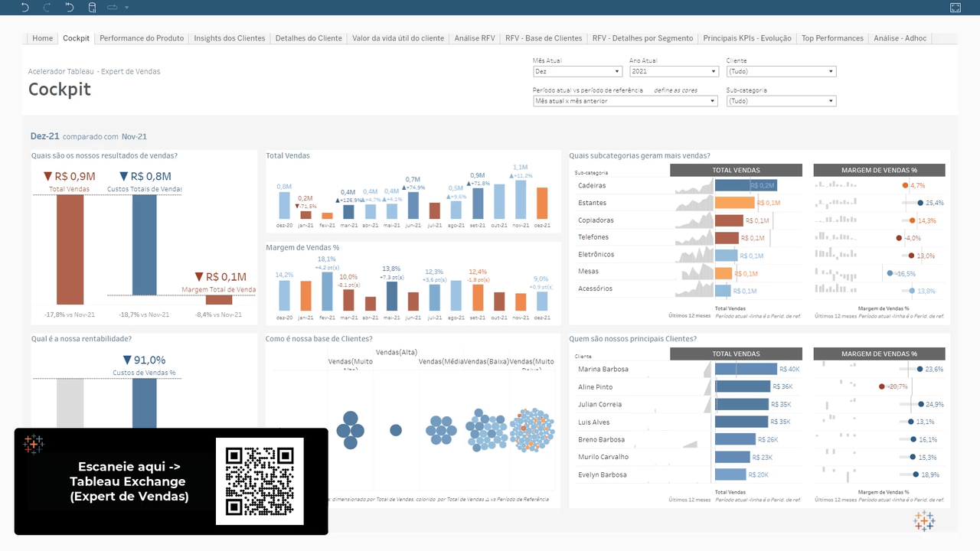Click the orange Estantes sales bar

[x=734, y=203]
